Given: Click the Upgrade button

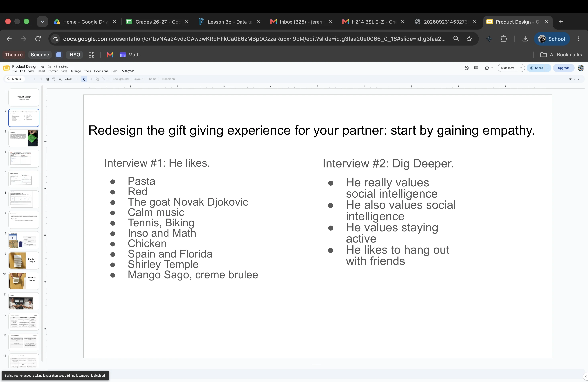Looking at the screenshot, I should coord(564,68).
